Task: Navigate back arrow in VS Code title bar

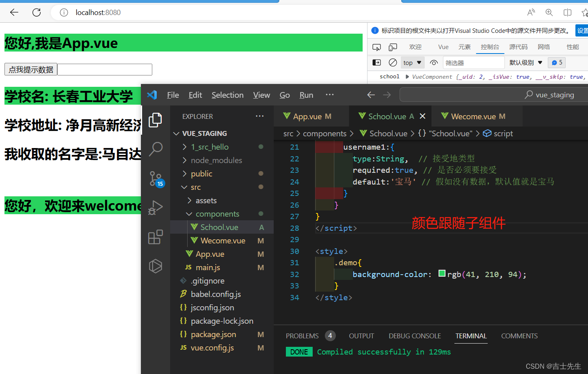Action: pos(371,95)
